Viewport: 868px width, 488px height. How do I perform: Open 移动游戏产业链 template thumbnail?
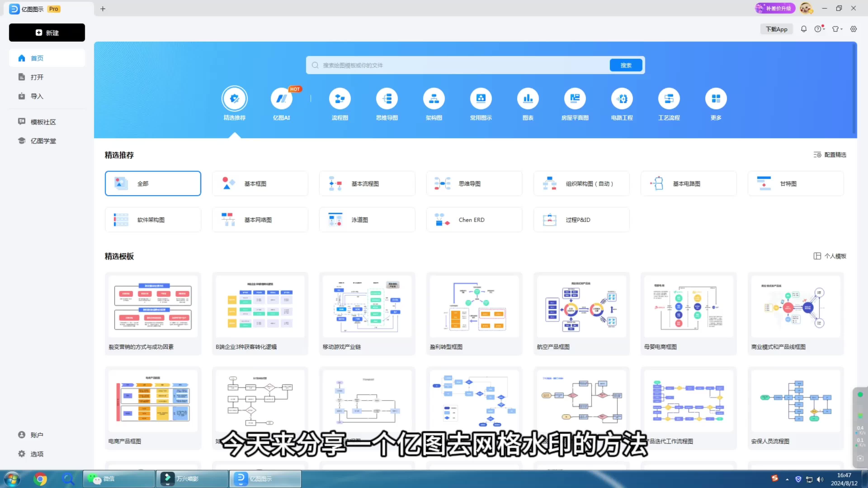367,307
